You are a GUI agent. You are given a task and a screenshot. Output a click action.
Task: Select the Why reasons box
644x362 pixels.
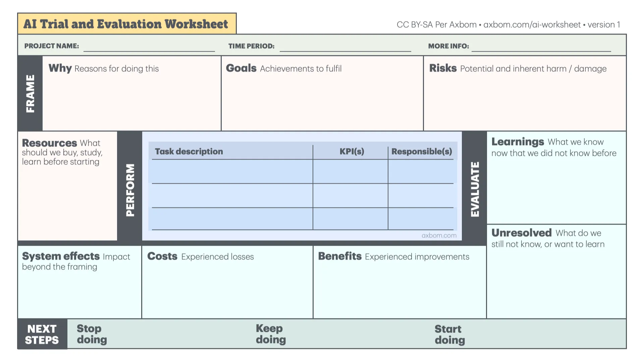131,93
